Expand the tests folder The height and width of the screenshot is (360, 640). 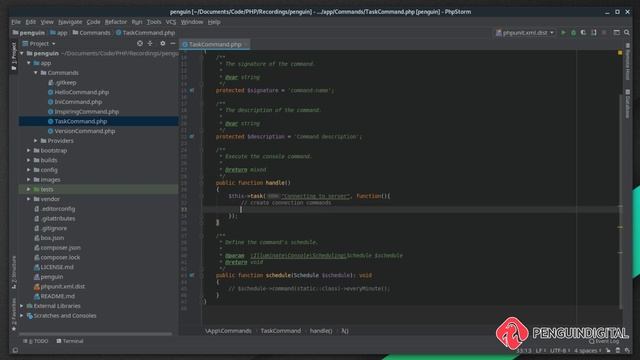29,189
